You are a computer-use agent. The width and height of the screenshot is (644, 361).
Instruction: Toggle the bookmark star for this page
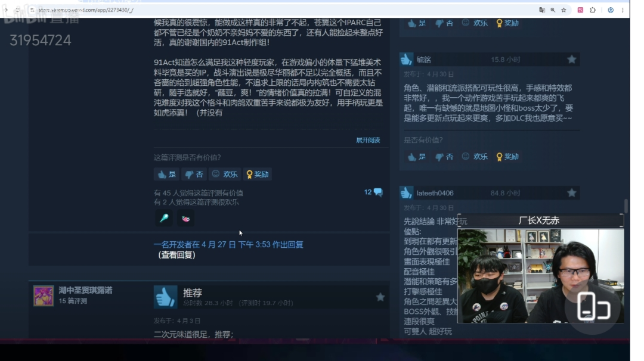tap(564, 10)
